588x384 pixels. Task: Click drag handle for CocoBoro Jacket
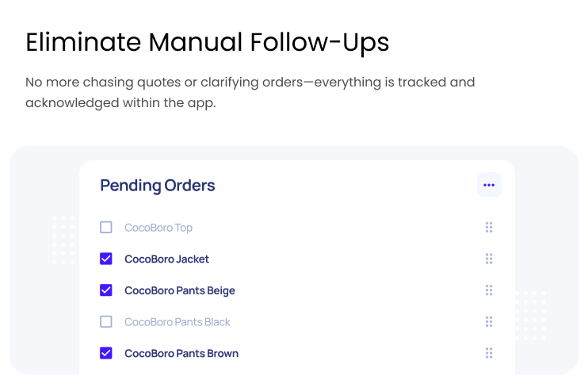coord(489,259)
